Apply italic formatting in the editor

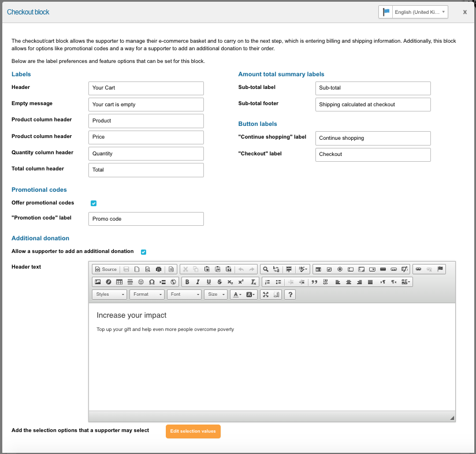click(198, 282)
